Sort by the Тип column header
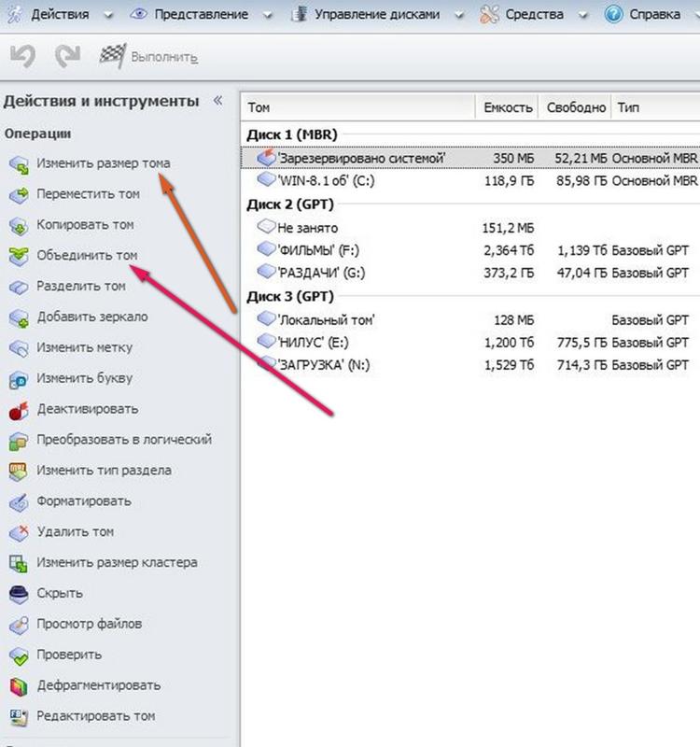The image size is (700, 747). (656, 107)
